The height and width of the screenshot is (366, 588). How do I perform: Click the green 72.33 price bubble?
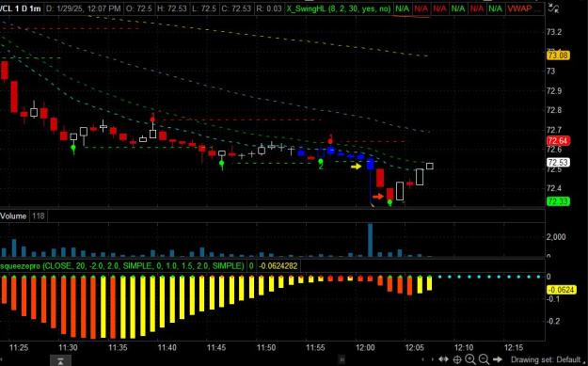[558, 201]
